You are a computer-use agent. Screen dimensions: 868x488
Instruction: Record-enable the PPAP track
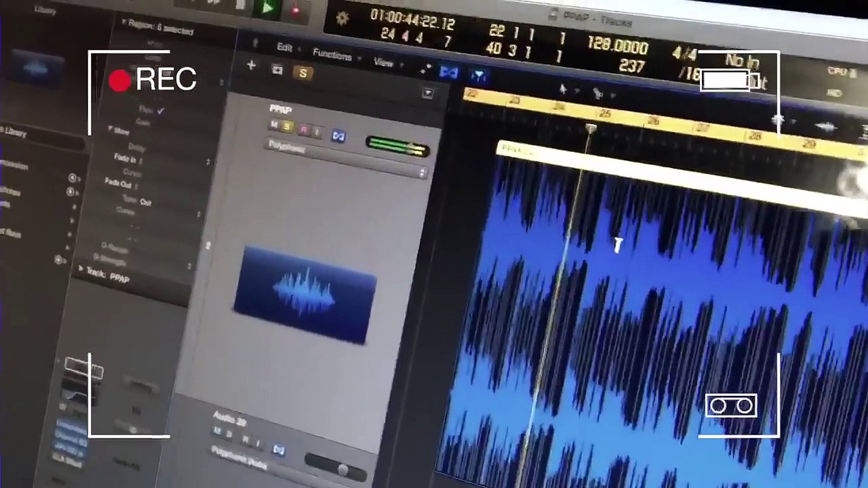pos(304,129)
